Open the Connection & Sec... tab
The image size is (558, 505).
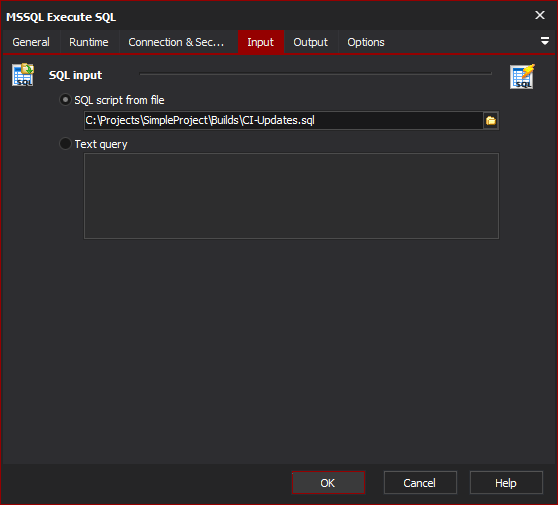pos(176,42)
